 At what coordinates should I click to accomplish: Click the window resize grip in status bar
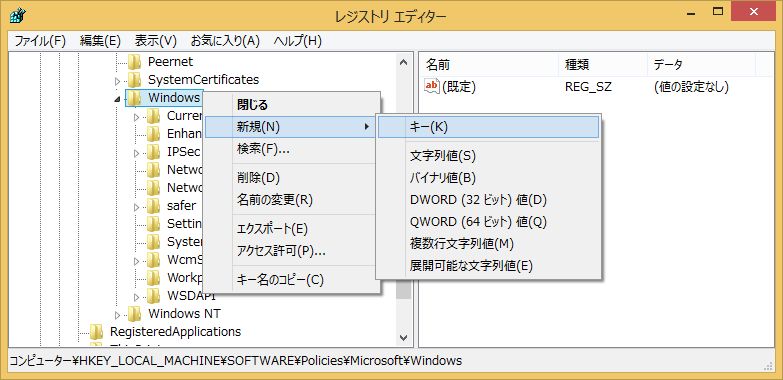[x=768, y=366]
